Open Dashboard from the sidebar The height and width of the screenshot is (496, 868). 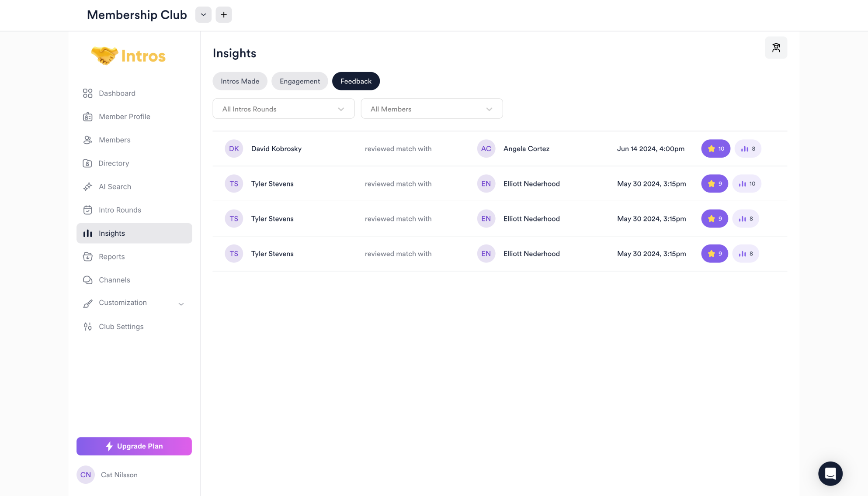point(117,93)
